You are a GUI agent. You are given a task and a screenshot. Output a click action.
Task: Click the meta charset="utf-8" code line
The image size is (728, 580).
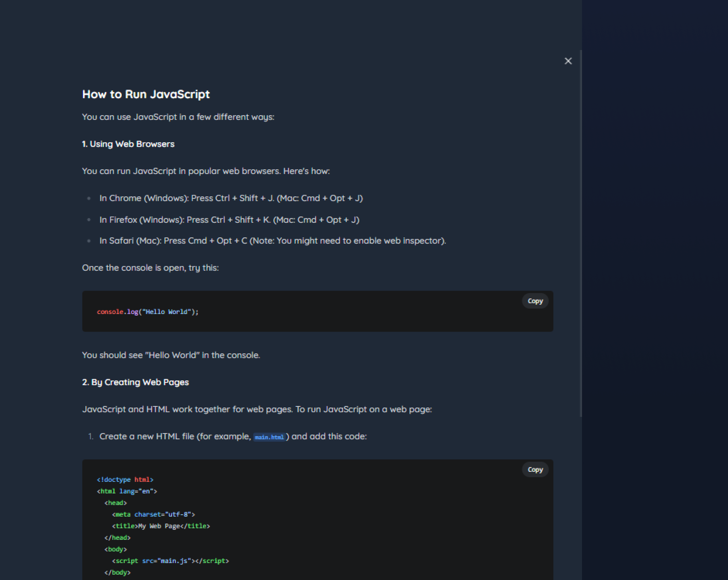(x=154, y=514)
